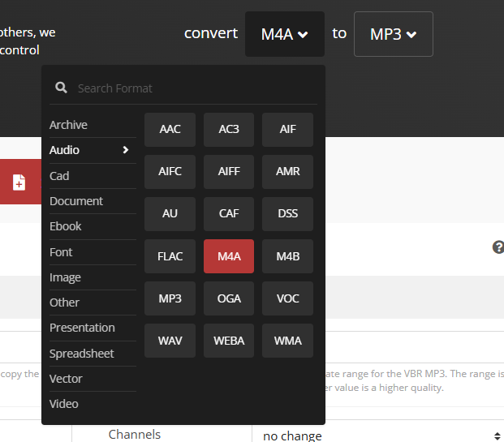Viewport: 504px width, 442px height.
Task: Select the Archive category
Action: 68,125
